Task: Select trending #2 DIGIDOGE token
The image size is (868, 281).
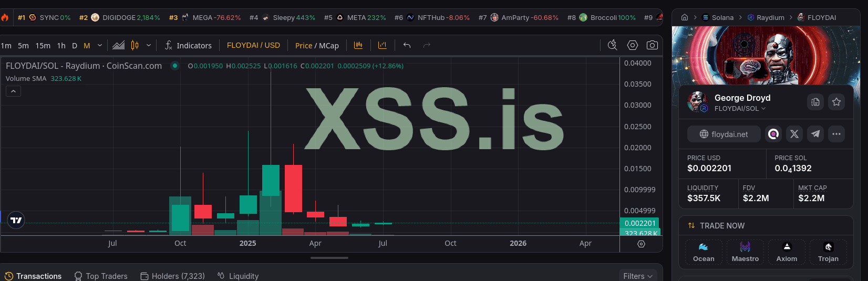Action: [120, 17]
